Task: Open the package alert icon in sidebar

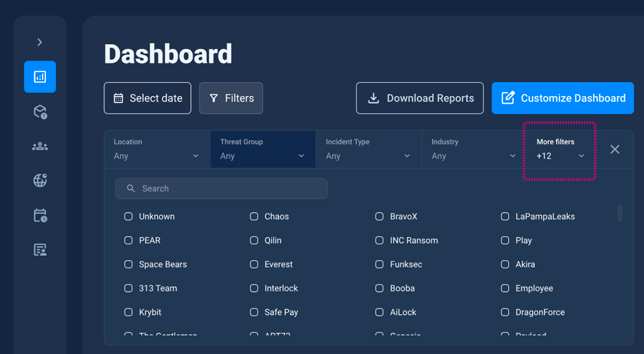Action: tap(40, 112)
